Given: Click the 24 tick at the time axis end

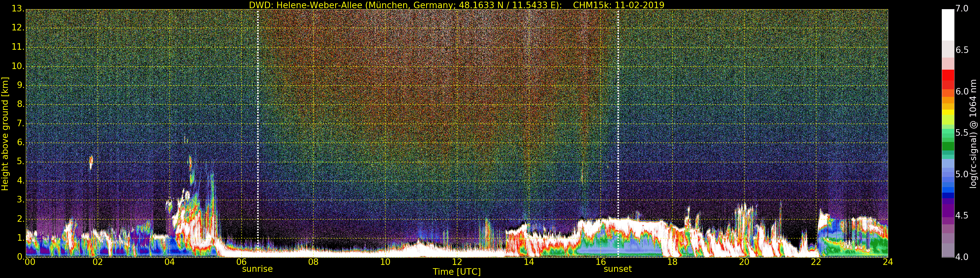Looking at the screenshot, I should tap(888, 262).
